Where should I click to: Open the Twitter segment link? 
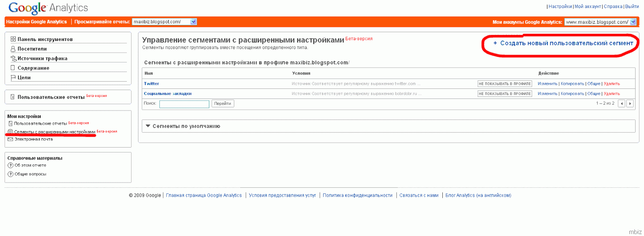tap(151, 84)
